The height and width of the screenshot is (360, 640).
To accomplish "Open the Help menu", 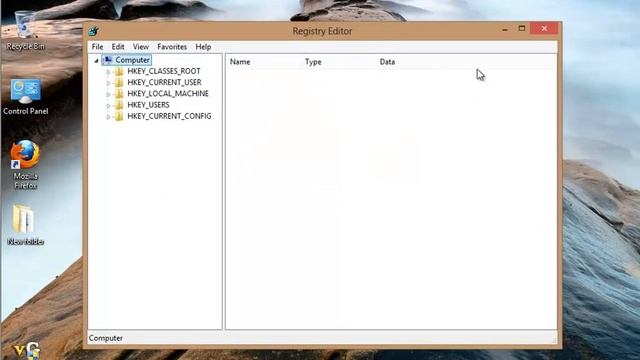I will (203, 47).
